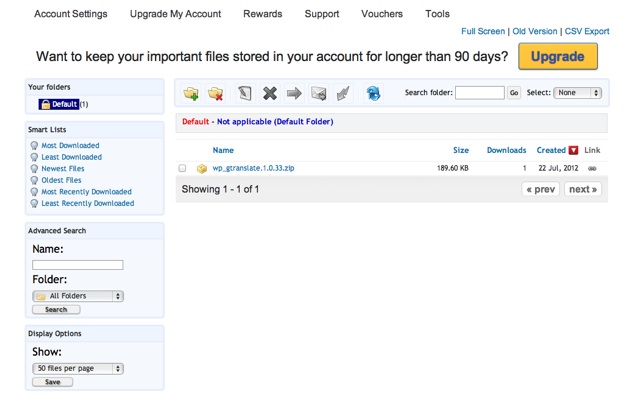The image size is (640, 396).
Task: Open Upgrade My Account menu
Action: 176,14
